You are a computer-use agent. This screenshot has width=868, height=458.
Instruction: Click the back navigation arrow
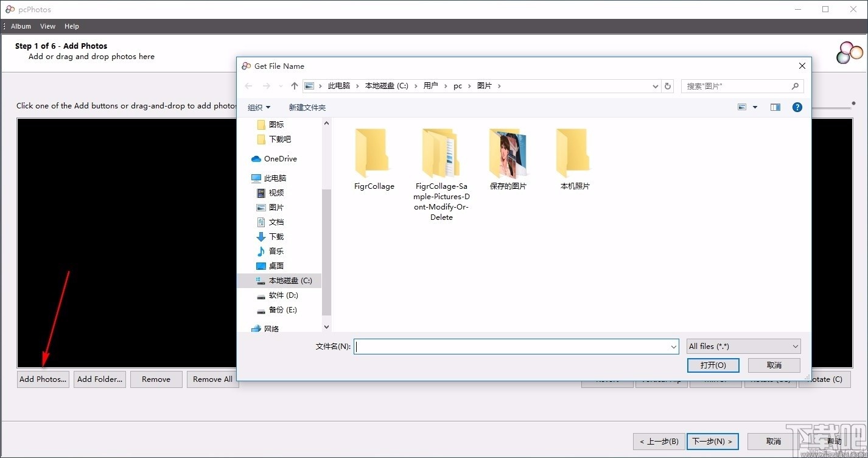click(x=248, y=86)
